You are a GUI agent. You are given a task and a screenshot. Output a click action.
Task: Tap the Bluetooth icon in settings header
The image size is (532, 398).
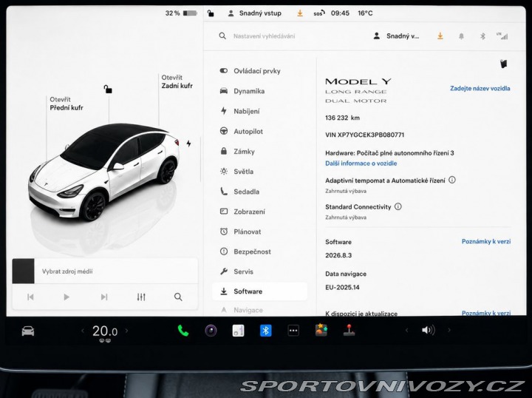coord(482,36)
